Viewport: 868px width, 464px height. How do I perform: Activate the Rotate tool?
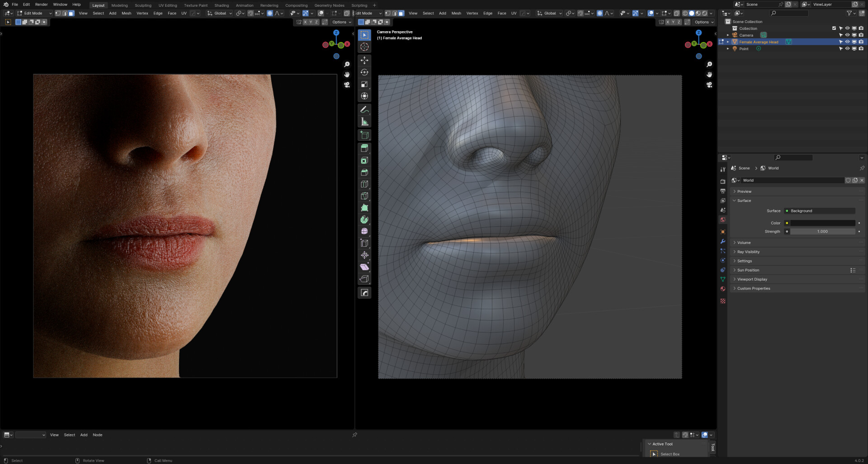[x=364, y=72]
